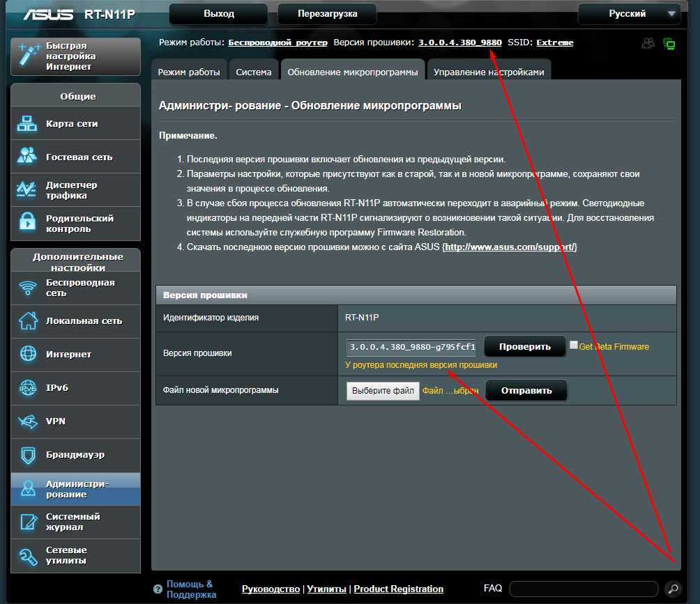Click the Выход logout button
This screenshot has width=700, height=604.
click(219, 14)
